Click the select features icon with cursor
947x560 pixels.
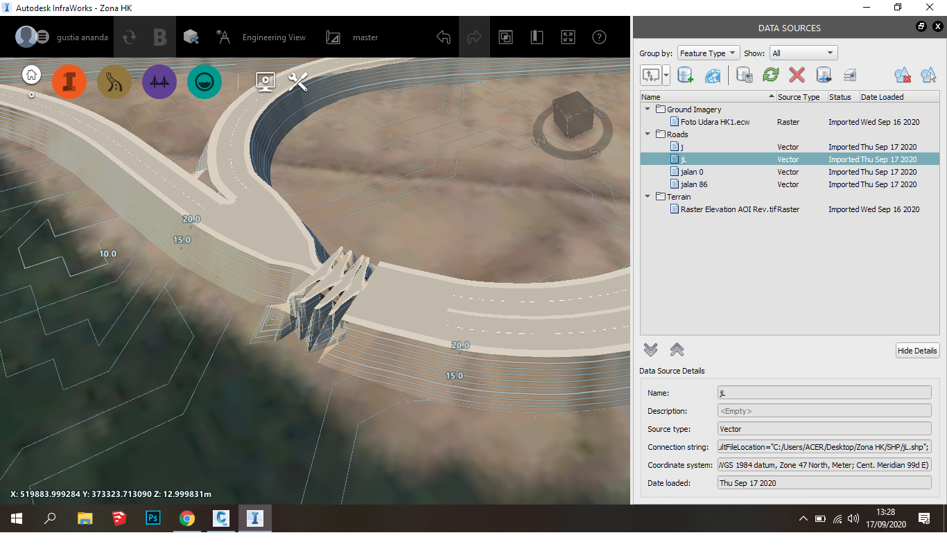pyautogui.click(x=928, y=75)
